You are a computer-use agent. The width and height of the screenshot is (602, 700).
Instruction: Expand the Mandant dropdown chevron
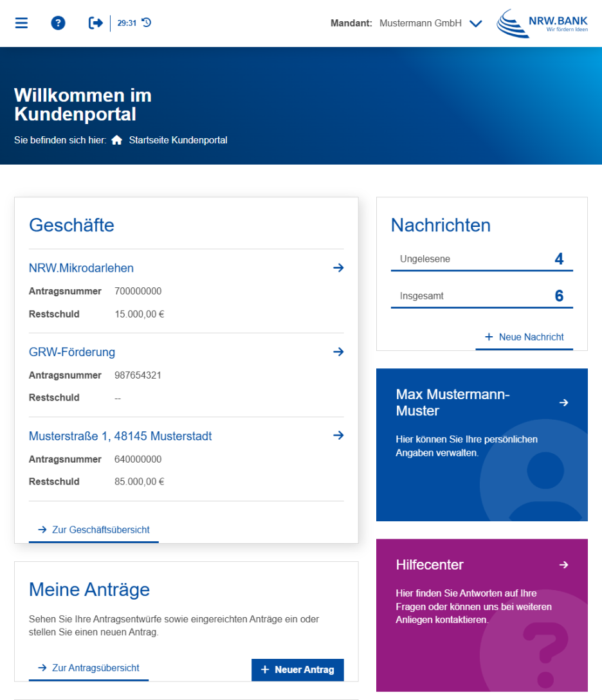click(x=475, y=23)
